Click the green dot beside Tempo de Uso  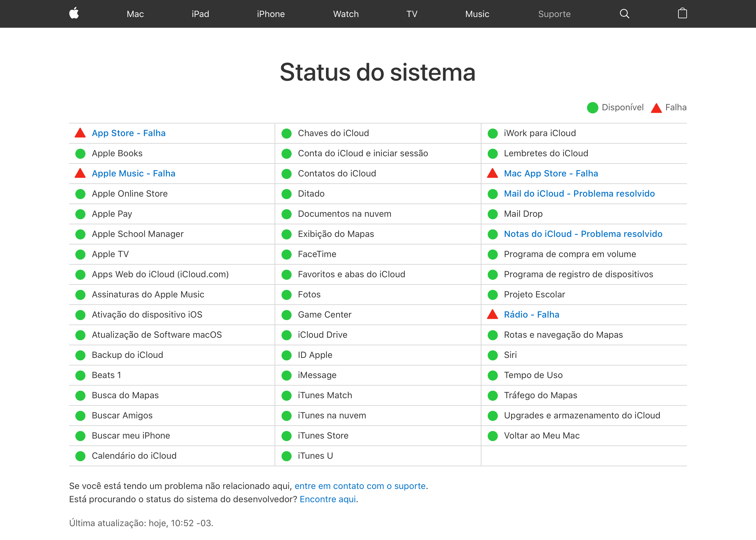pyautogui.click(x=492, y=376)
